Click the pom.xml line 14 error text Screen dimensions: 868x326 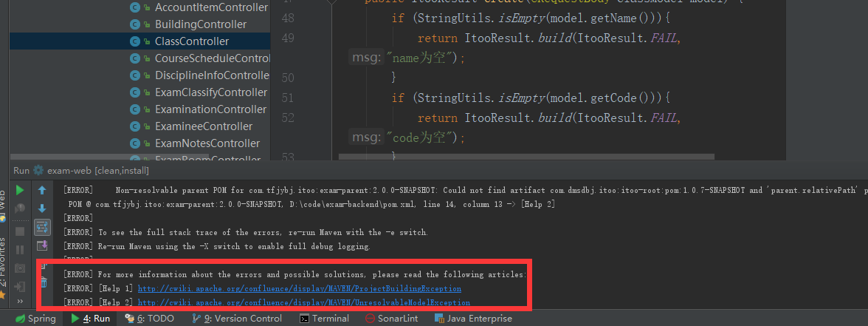(x=311, y=205)
